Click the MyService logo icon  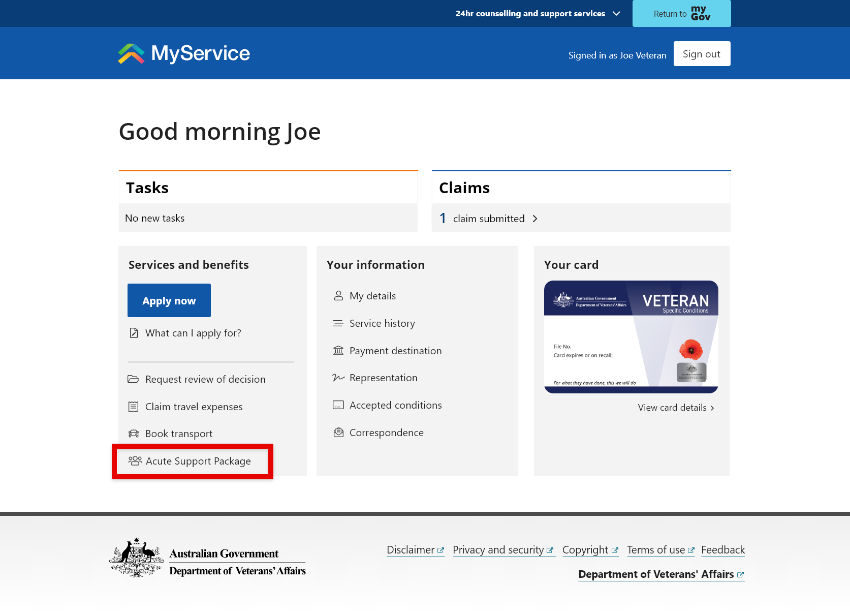pyautogui.click(x=132, y=53)
